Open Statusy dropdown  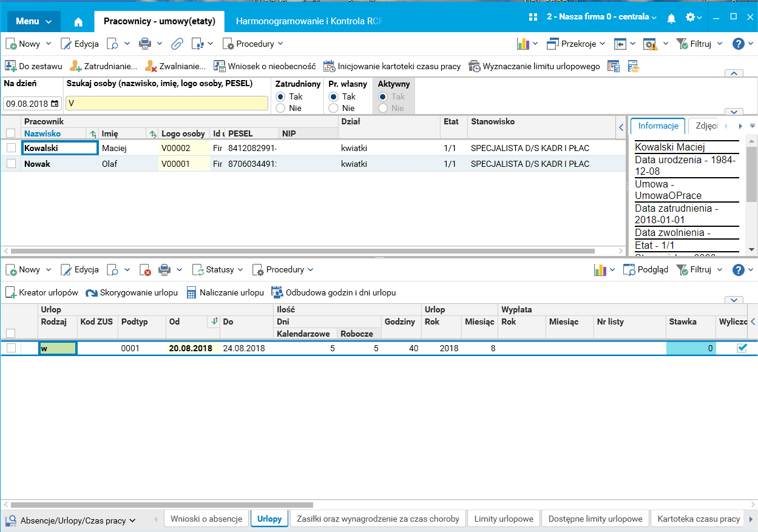tap(217, 270)
